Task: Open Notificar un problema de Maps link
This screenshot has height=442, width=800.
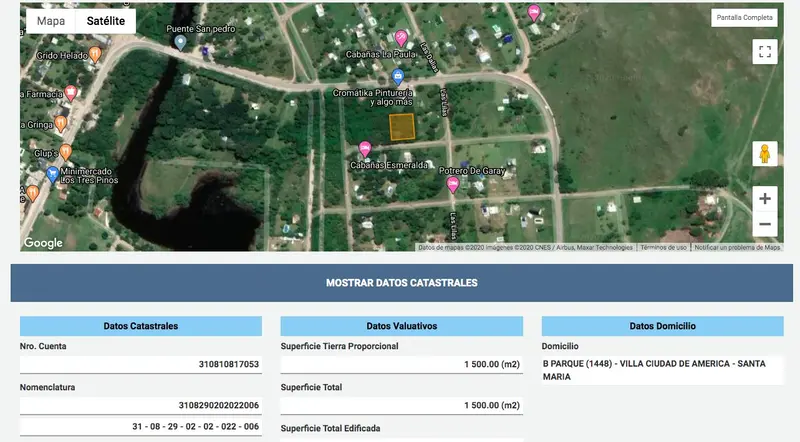Action: pos(737,248)
